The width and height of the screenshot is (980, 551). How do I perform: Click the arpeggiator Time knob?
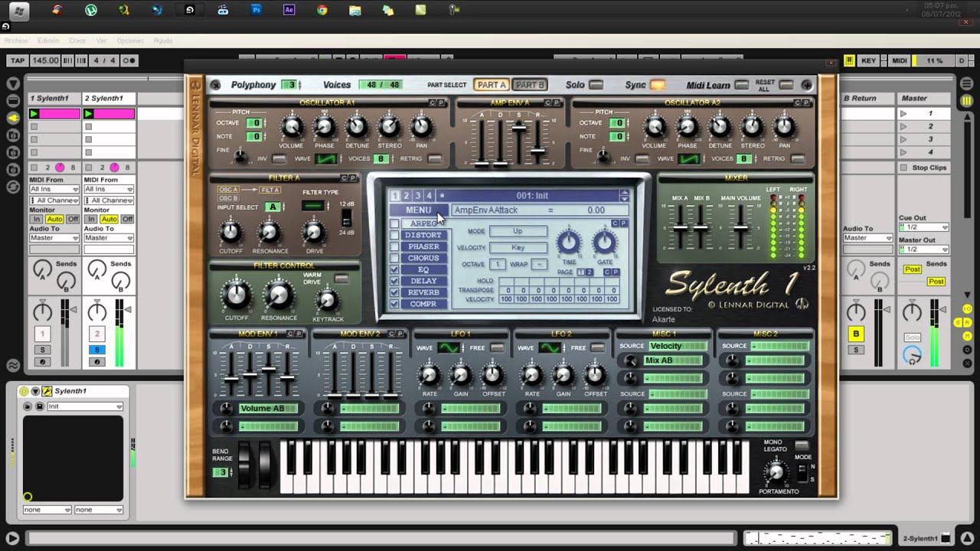click(x=569, y=243)
